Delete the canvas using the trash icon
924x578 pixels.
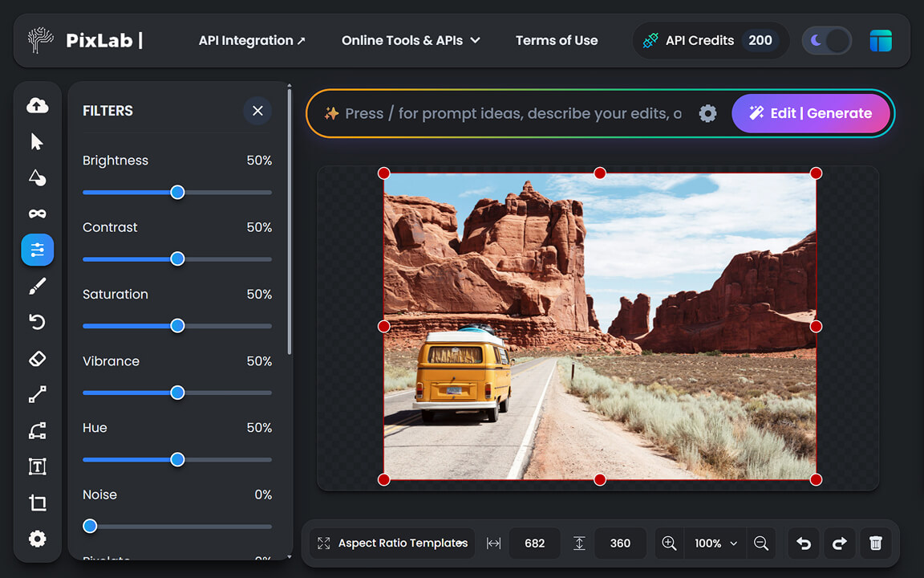click(875, 543)
